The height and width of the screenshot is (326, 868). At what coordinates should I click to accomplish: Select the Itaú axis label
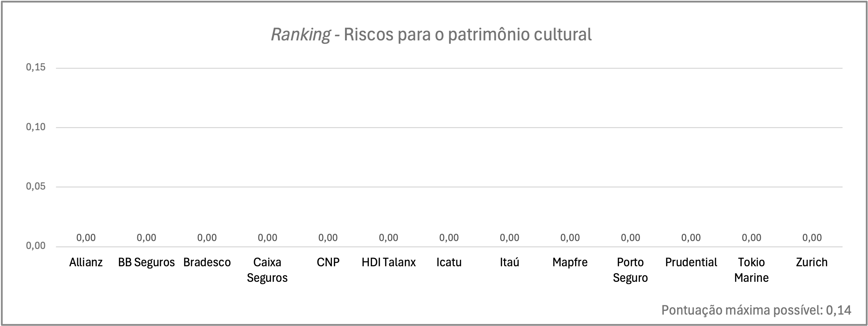(510, 262)
